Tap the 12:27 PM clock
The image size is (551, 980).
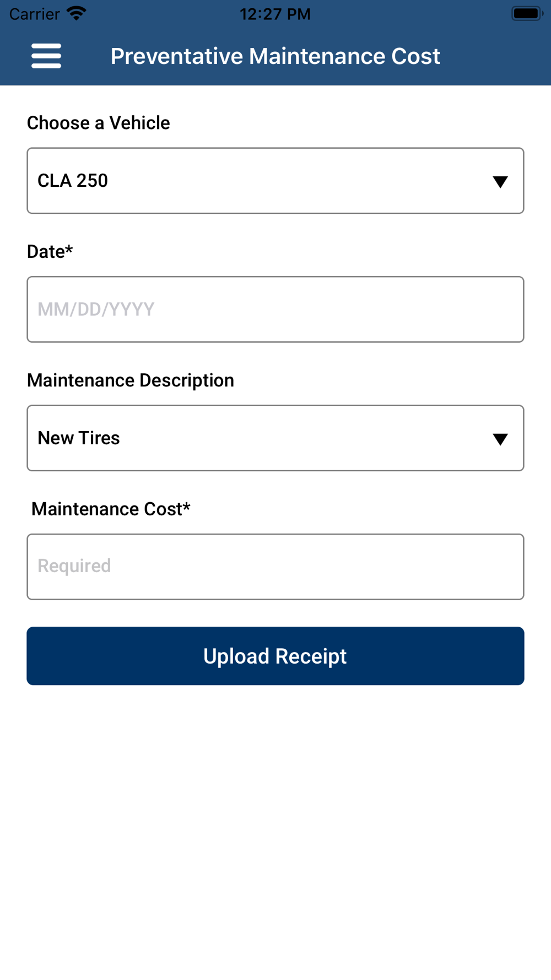tap(275, 14)
